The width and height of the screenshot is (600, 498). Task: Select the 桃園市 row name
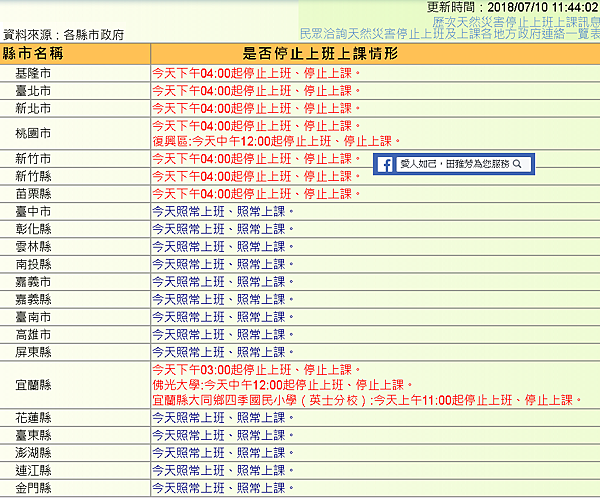pyautogui.click(x=33, y=133)
